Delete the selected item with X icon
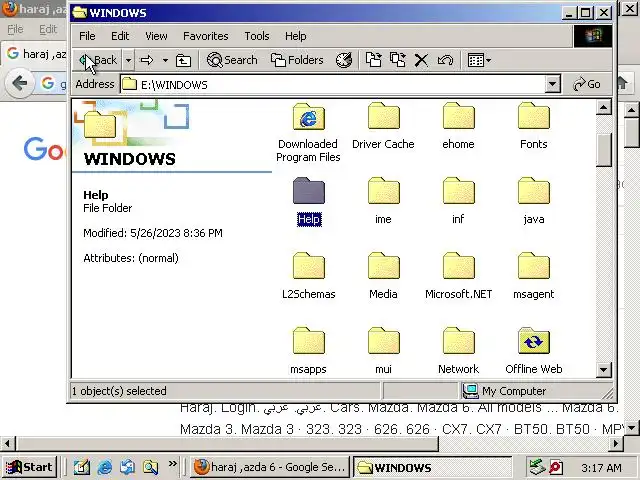Image resolution: width=640 pixels, height=480 pixels. [421, 60]
